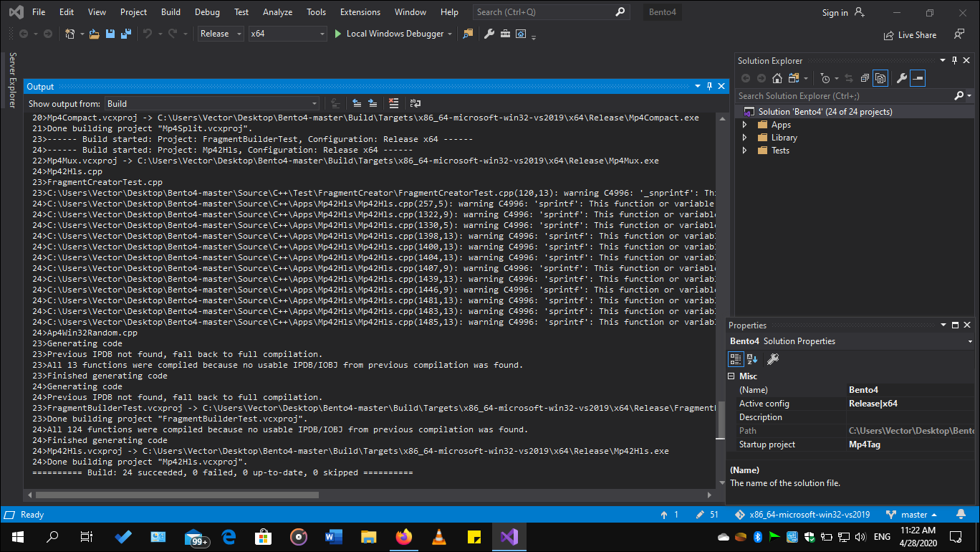Expand the Tests folder node
This screenshot has height=552, width=980.
[x=745, y=151]
